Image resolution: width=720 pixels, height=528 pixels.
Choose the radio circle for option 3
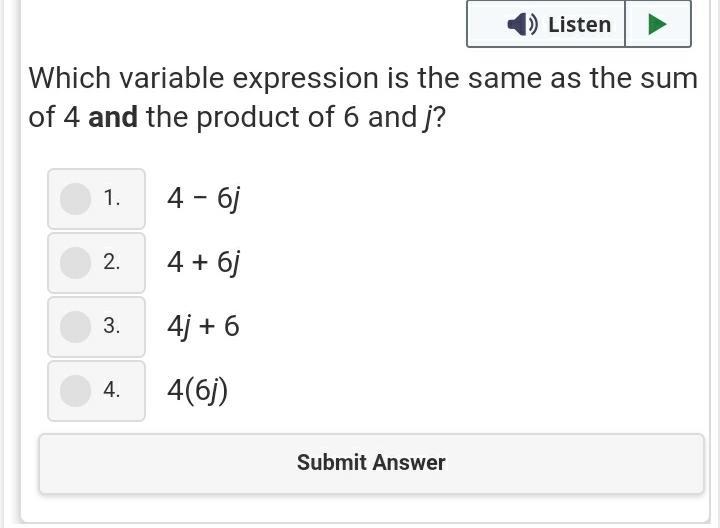pos(75,326)
